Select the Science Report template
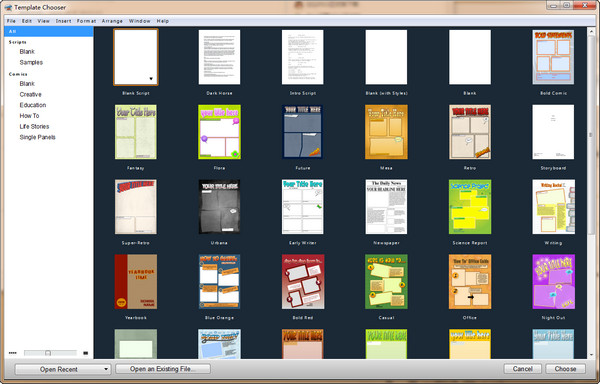The width and height of the screenshot is (600, 384). point(470,207)
